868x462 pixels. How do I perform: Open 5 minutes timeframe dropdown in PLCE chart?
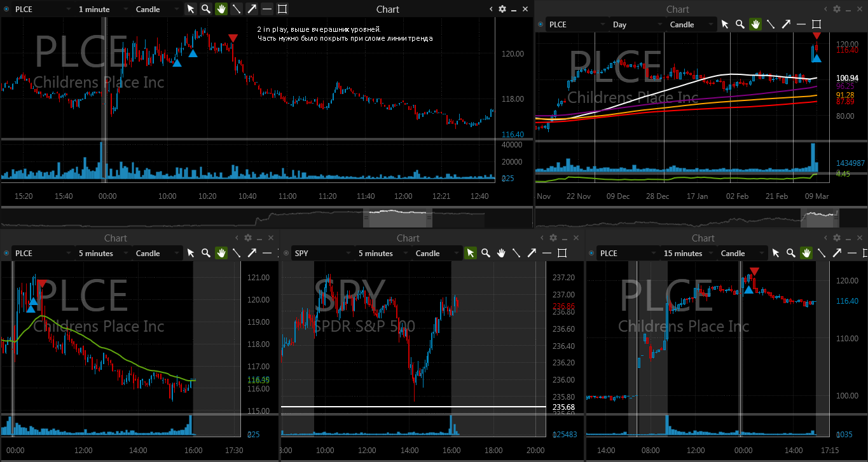pyautogui.click(x=102, y=253)
